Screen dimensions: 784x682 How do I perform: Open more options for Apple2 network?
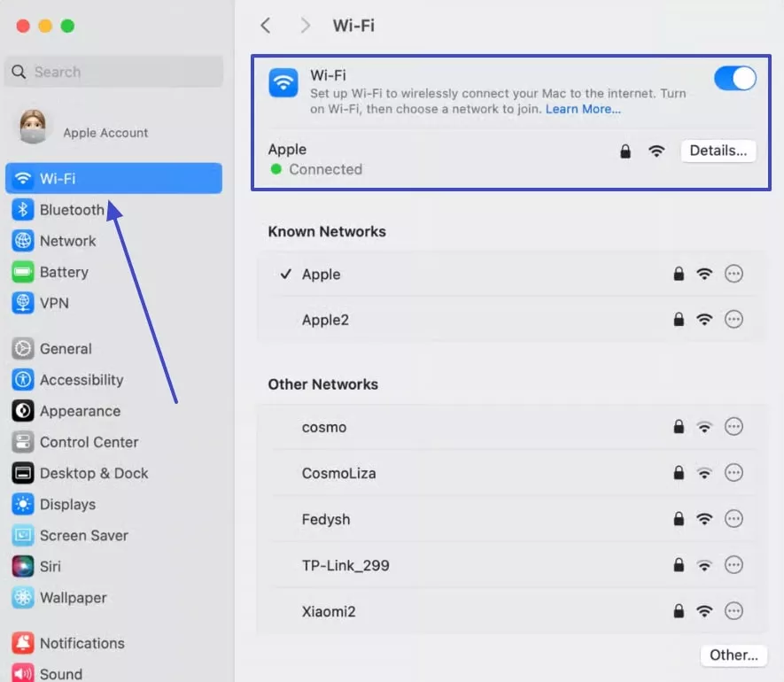click(x=734, y=320)
